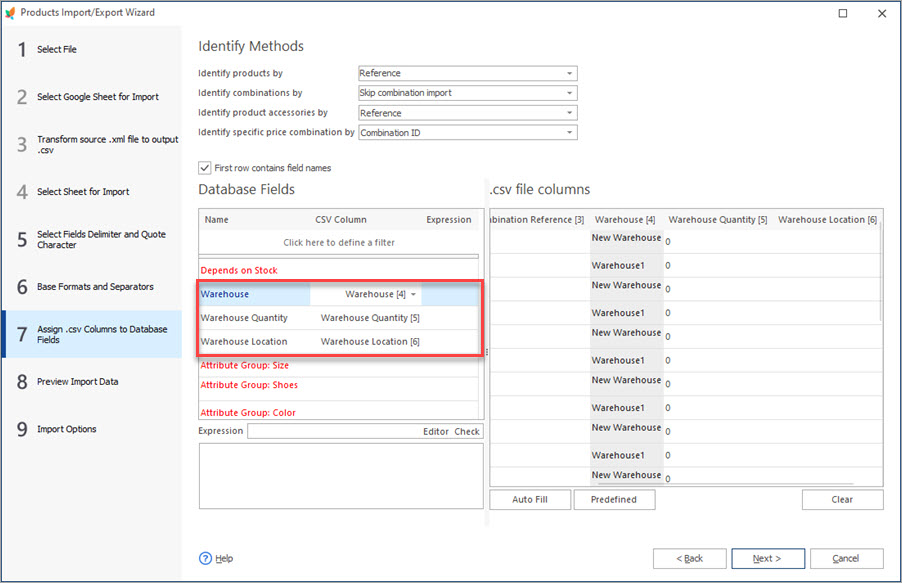Click the Clear button
The width and height of the screenshot is (902, 583).
point(842,500)
